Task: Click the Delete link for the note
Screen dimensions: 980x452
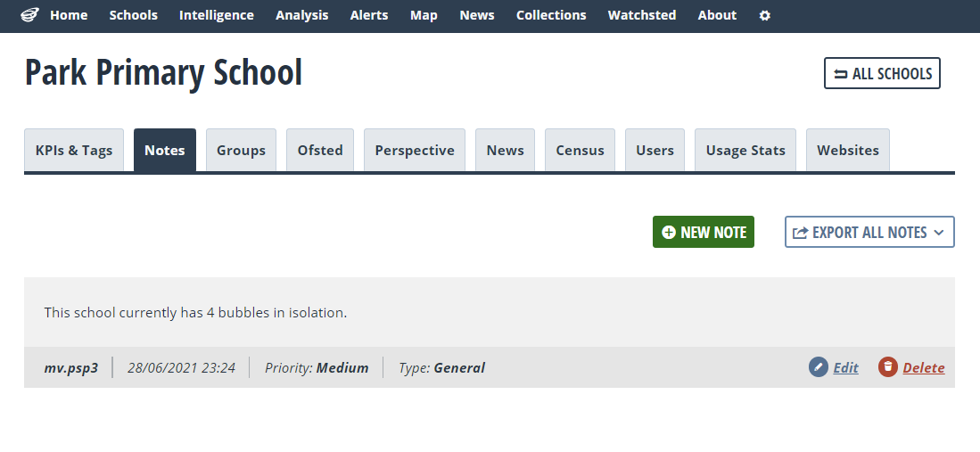Action: coord(924,367)
